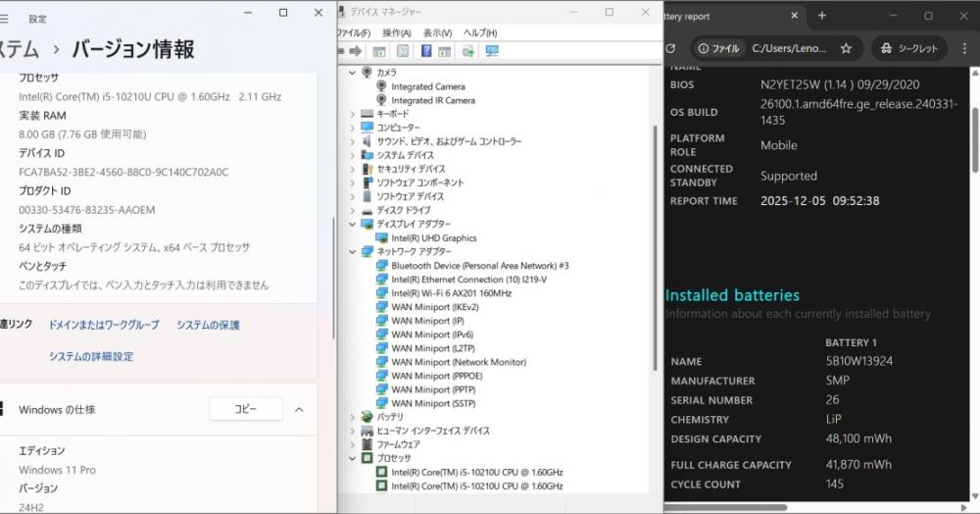Click the update driver icon with green arrow
Image resolution: width=980 pixels, height=514 pixels.
coord(467,51)
